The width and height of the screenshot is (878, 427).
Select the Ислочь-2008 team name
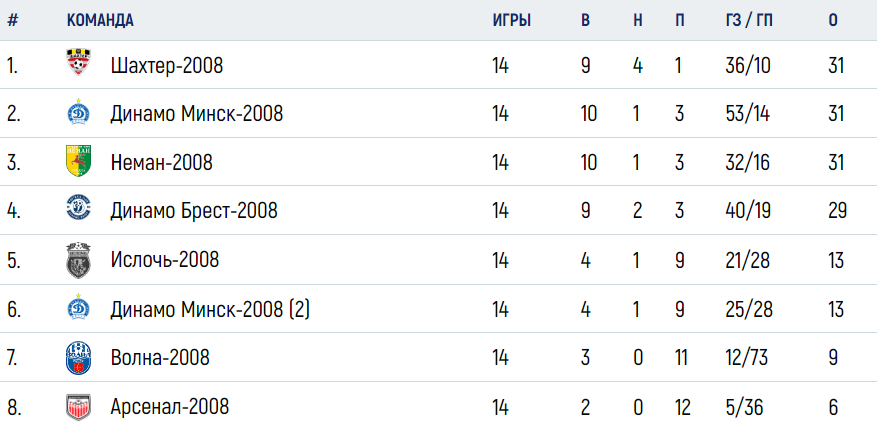click(165, 260)
